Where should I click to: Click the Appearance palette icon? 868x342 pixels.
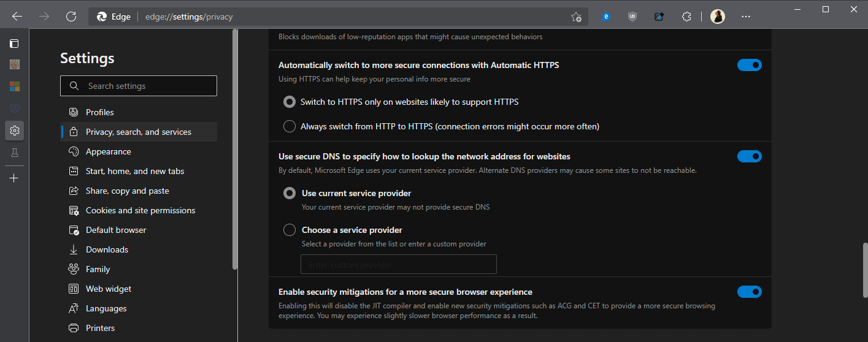pyautogui.click(x=74, y=151)
